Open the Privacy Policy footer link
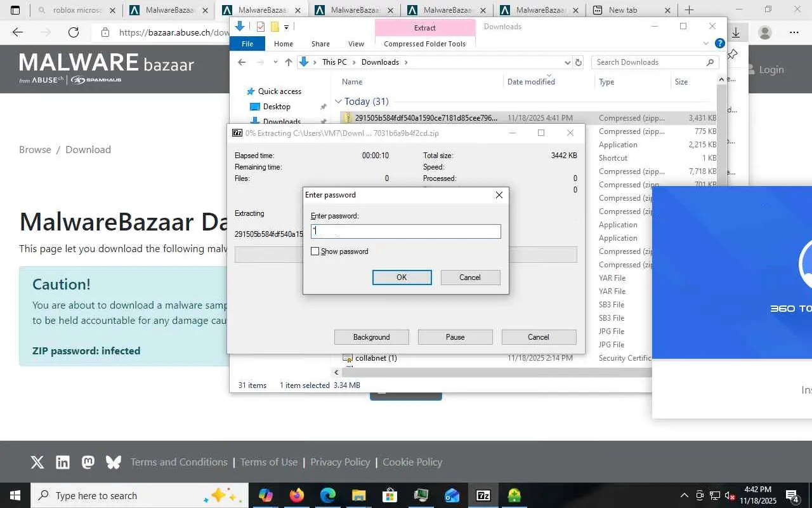 [340, 462]
